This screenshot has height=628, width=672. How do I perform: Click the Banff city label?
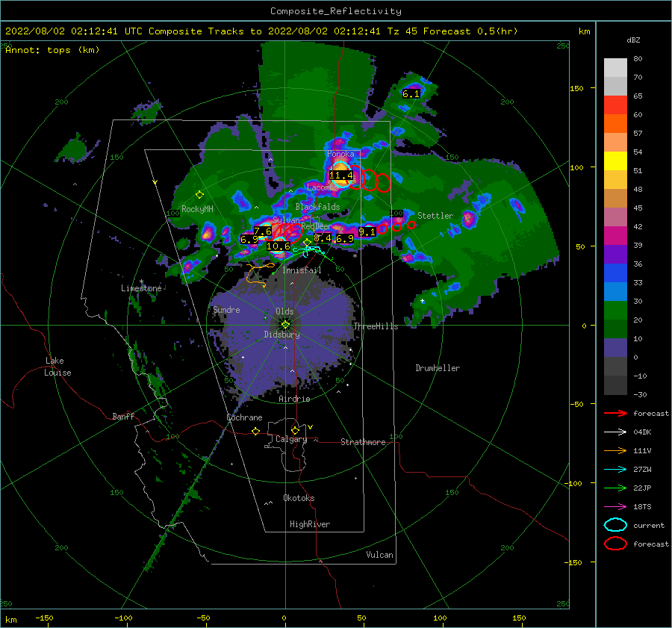(x=123, y=416)
